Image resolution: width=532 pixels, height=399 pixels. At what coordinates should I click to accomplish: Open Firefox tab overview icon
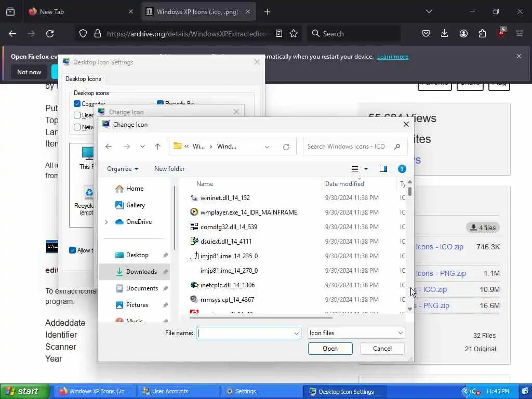(x=10, y=12)
